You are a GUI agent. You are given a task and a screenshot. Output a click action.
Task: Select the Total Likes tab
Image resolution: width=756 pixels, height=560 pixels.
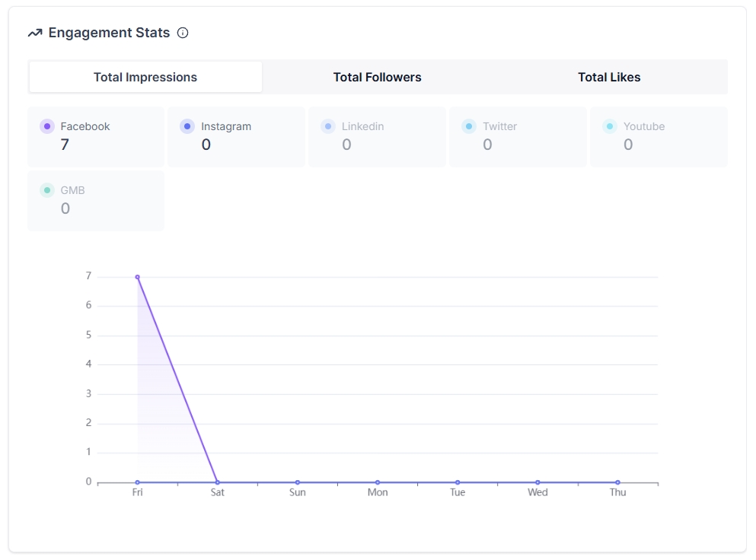pyautogui.click(x=609, y=77)
